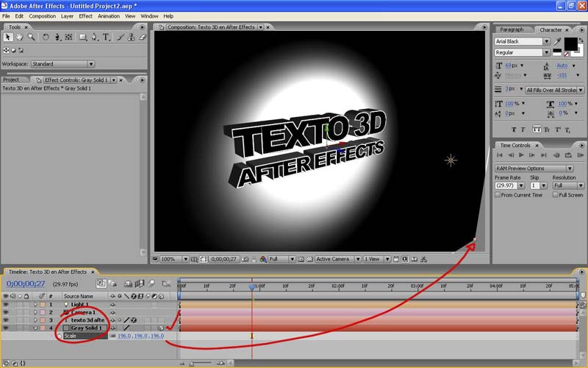588x368 pixels.
Task: Select the Selection arrow tool
Action: 8,38
